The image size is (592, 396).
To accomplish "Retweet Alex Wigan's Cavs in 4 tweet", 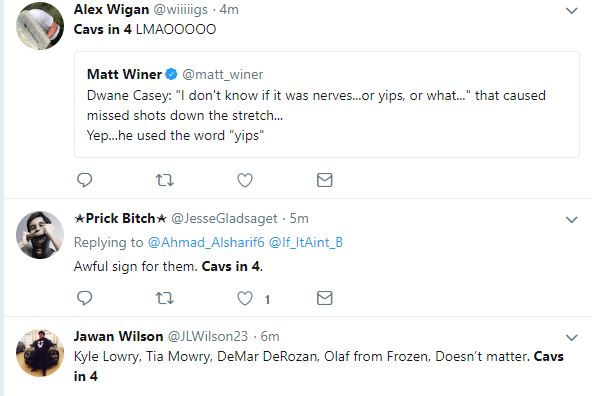I will (x=165, y=180).
